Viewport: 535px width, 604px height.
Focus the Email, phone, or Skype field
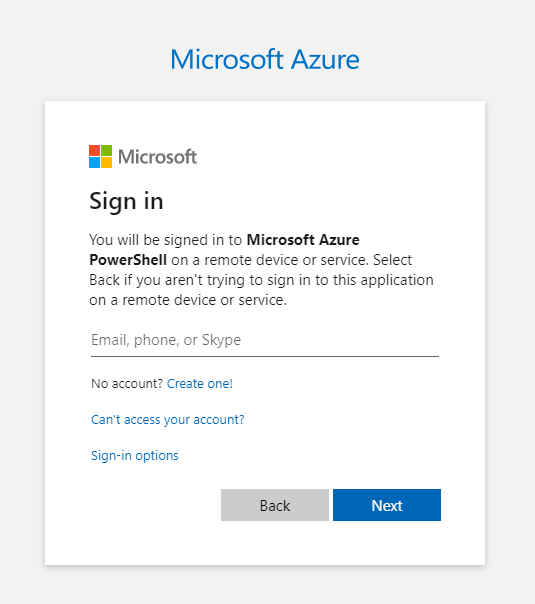(x=265, y=341)
